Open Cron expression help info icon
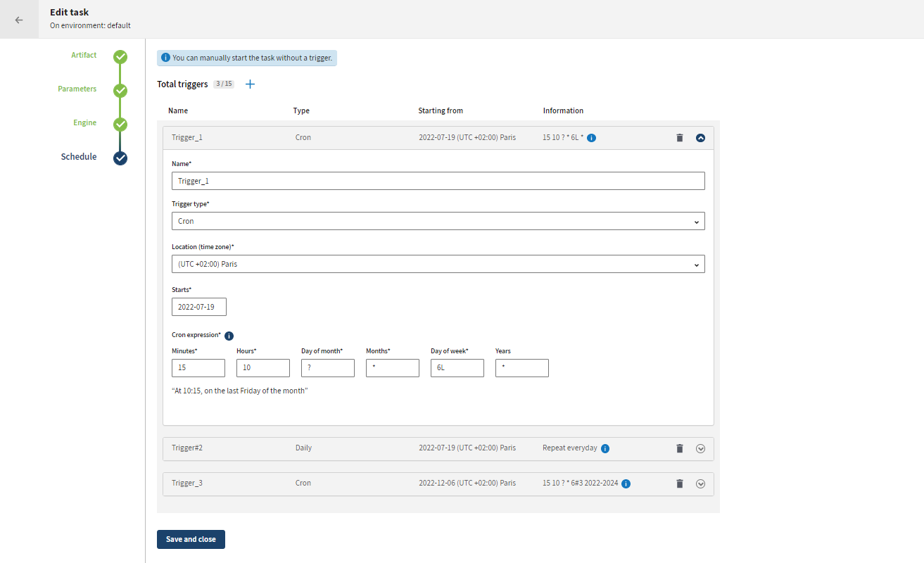Image resolution: width=924 pixels, height=563 pixels. [229, 336]
